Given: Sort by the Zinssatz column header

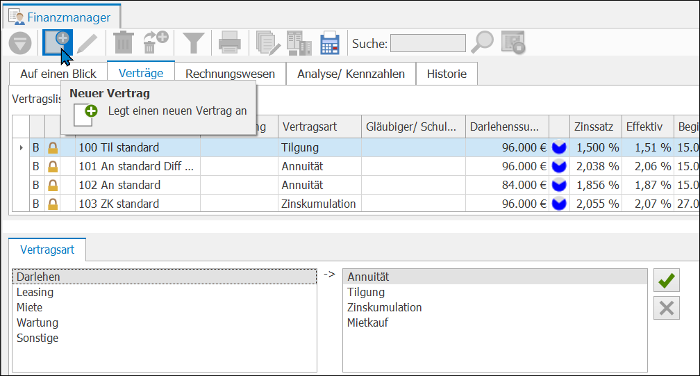Looking at the screenshot, I should point(595,127).
